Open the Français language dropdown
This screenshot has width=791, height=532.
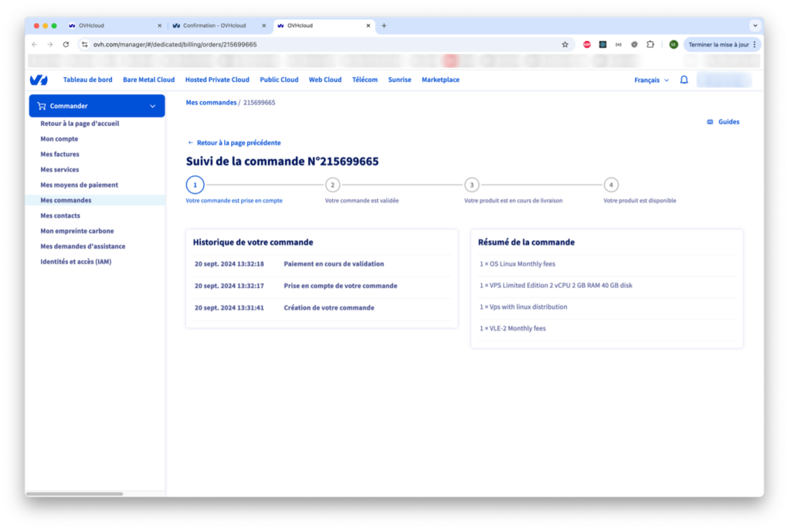coord(651,80)
